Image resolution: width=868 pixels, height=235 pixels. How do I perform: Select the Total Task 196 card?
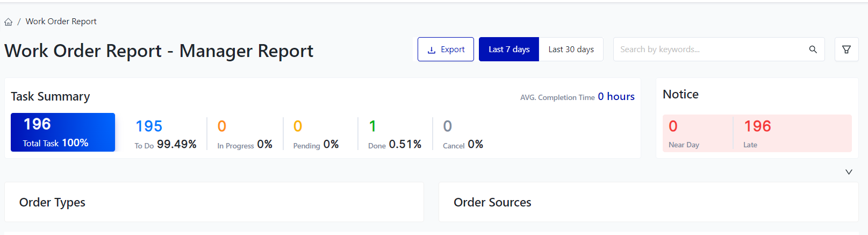(63, 132)
